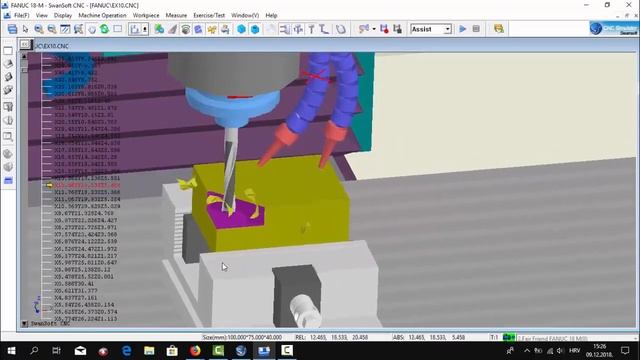Select the arrow pointer tool
This screenshot has height=360, width=640.
pos(25,29)
